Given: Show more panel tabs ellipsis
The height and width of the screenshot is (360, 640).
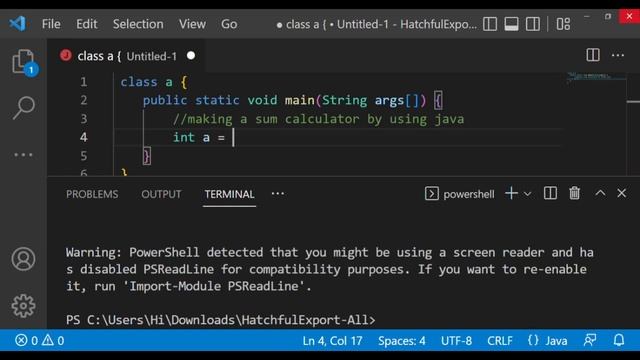Looking at the screenshot, I should pyautogui.click(x=278, y=194).
